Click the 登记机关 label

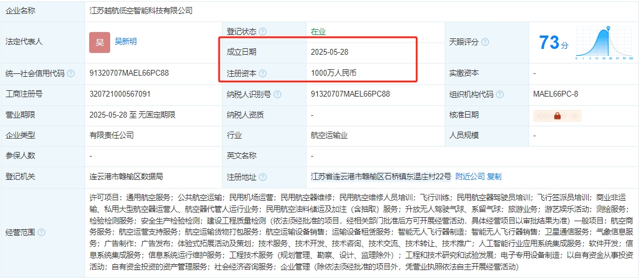20,177
